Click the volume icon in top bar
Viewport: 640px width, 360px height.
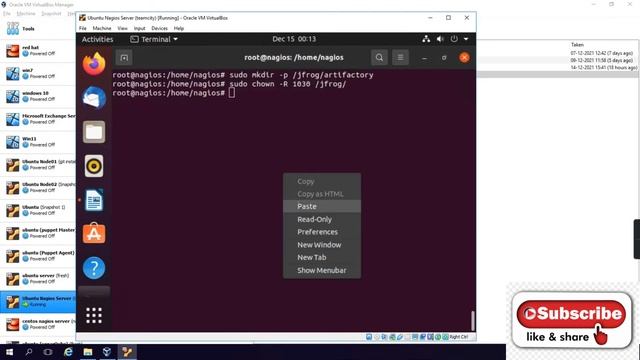440,39
